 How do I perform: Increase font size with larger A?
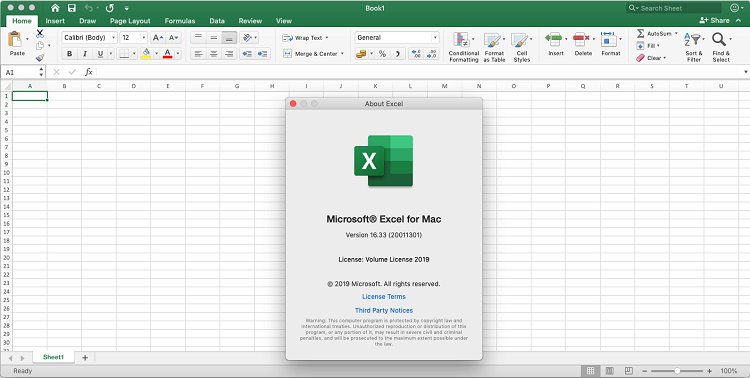tap(158, 38)
